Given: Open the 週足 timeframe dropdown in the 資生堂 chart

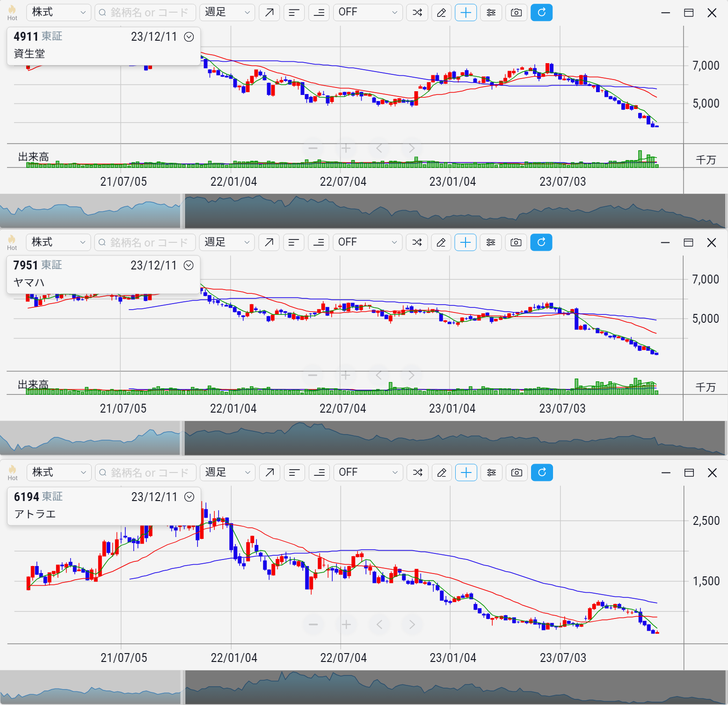Looking at the screenshot, I should 227,13.
